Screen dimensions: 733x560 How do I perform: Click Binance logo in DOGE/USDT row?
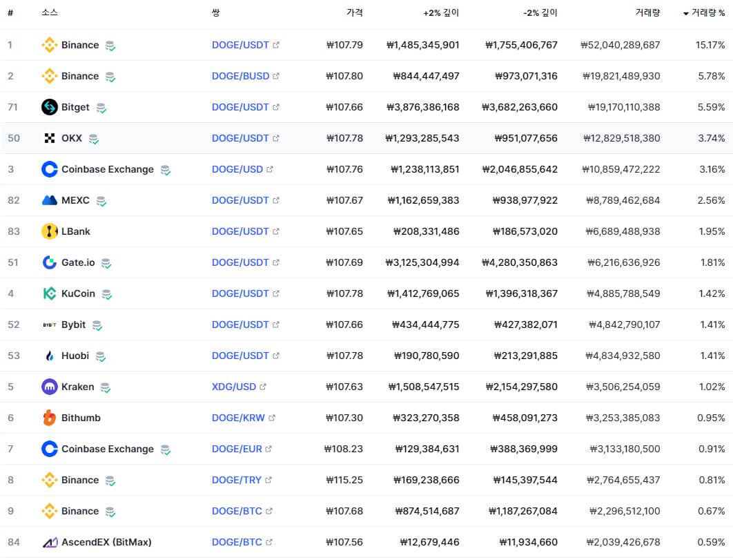point(50,45)
